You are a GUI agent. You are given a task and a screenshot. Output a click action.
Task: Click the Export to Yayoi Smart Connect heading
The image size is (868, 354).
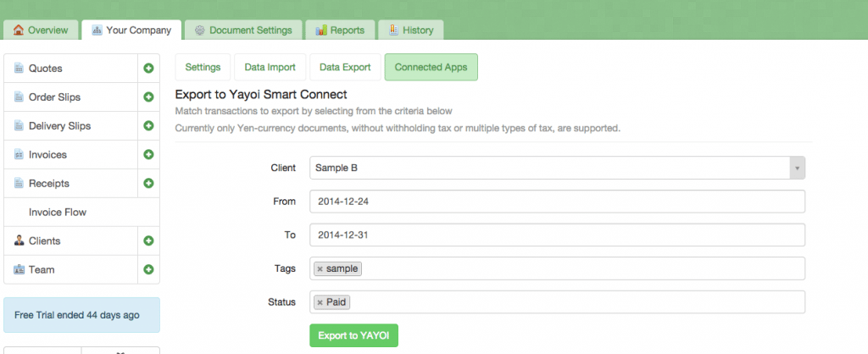261,95
